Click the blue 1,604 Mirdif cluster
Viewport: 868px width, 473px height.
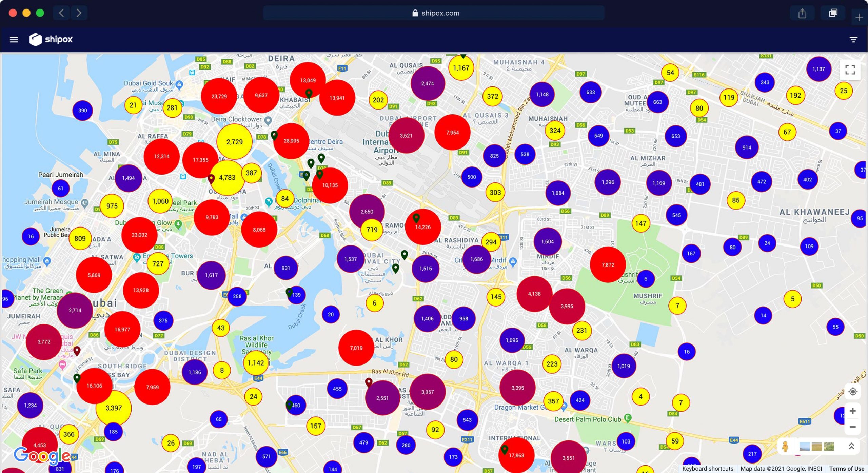point(547,242)
